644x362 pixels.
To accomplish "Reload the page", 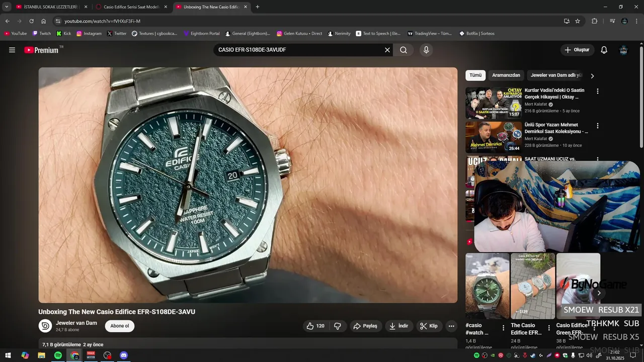I will pos(31,21).
